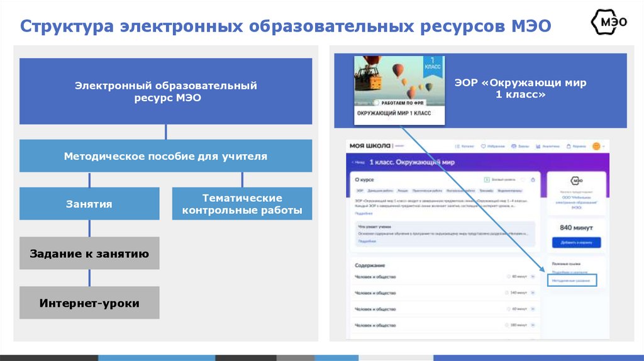Click the Интернет-уроки box
Image resolution: width=644 pixels, height=361 pixels.
click(x=89, y=303)
